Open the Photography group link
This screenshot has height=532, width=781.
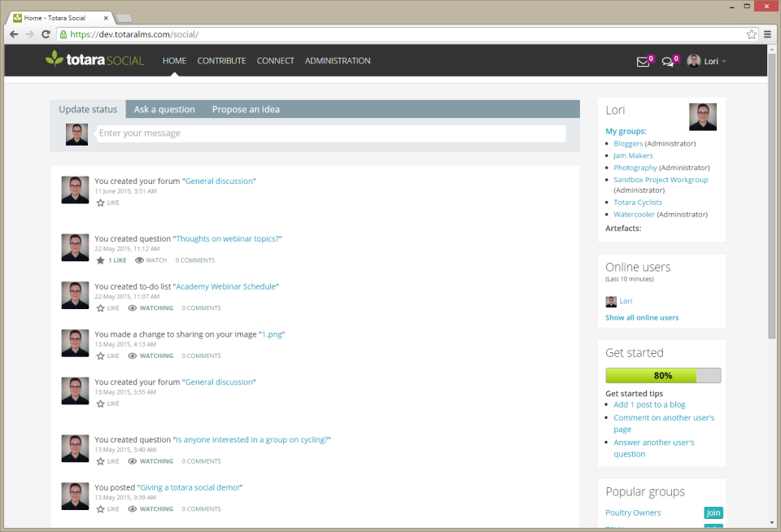point(635,168)
